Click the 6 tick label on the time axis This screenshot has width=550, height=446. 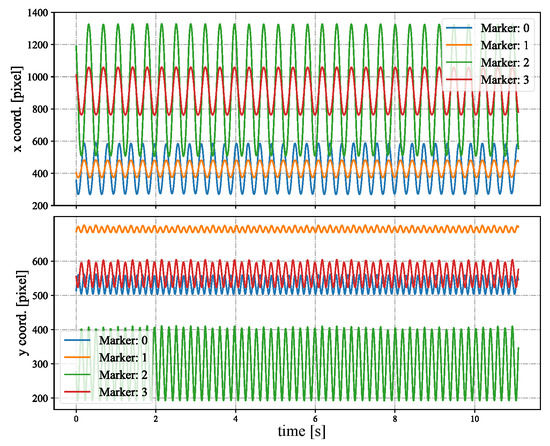coord(315,419)
